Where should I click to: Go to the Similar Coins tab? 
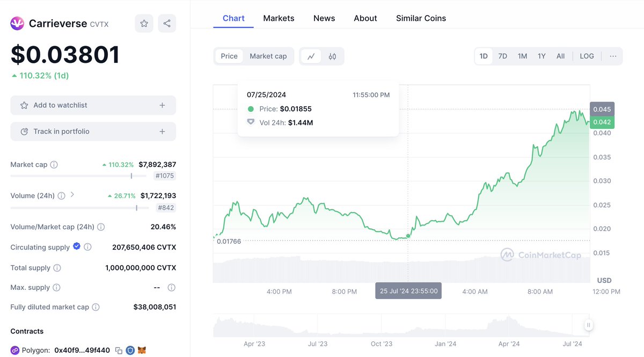coord(421,18)
